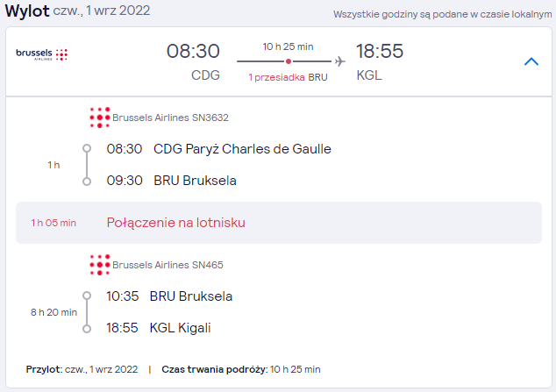
Task: Click 'CDG Paryż Charles de Gaulle' airport text
Action: point(242,149)
